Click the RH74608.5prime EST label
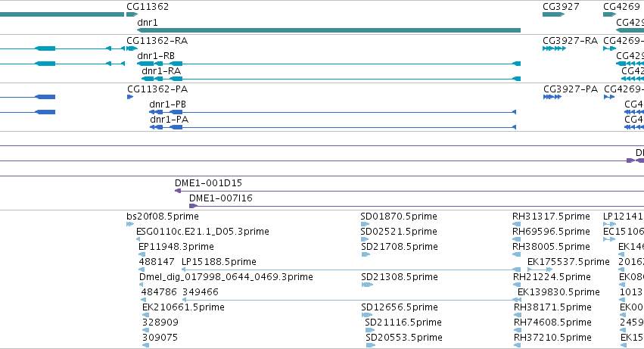The height and width of the screenshot is (349, 644). pyautogui.click(x=553, y=323)
